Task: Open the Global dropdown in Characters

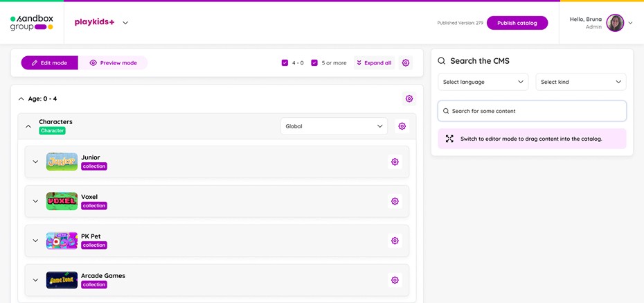Action: pyautogui.click(x=334, y=126)
